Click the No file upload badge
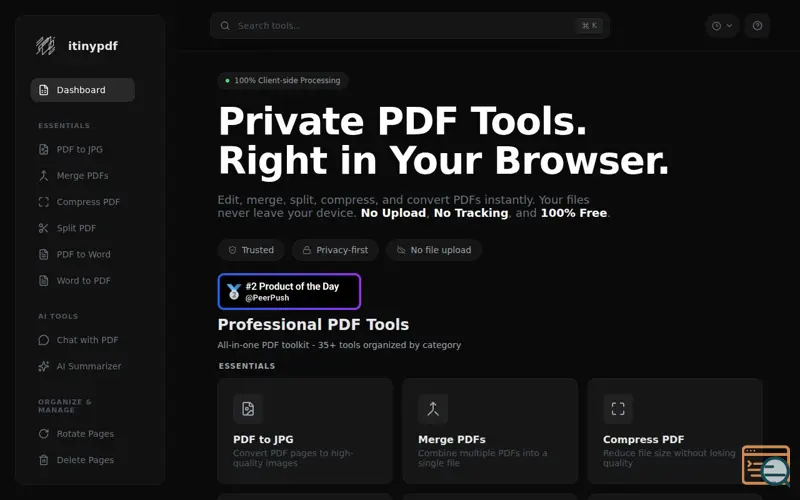Viewport: 800px width, 500px height. pos(434,250)
